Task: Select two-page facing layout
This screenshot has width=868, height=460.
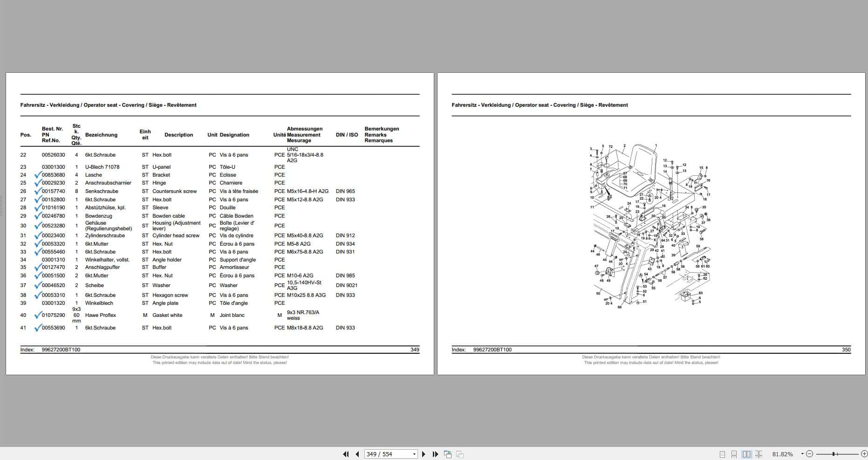Action: pyautogui.click(x=746, y=454)
